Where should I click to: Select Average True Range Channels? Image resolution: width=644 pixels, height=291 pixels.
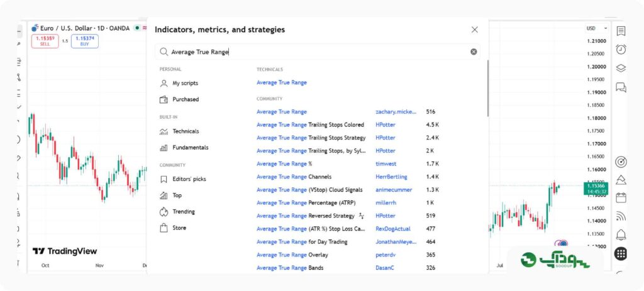(294, 177)
